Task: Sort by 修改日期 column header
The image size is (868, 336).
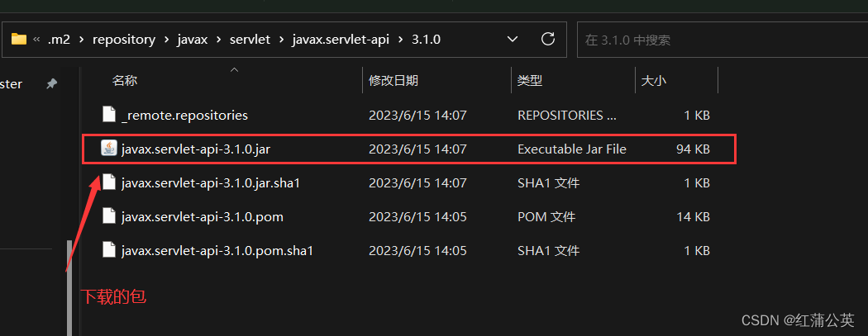Action: pyautogui.click(x=393, y=81)
